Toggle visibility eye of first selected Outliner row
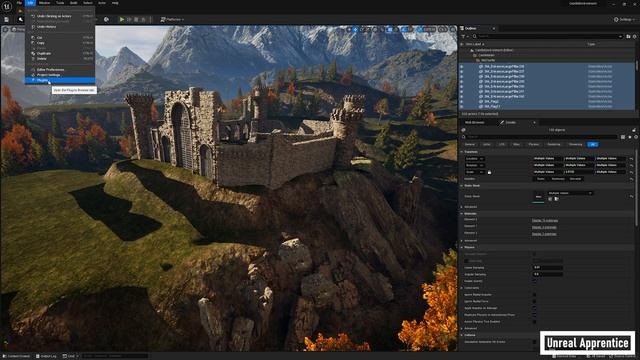 pos(462,66)
